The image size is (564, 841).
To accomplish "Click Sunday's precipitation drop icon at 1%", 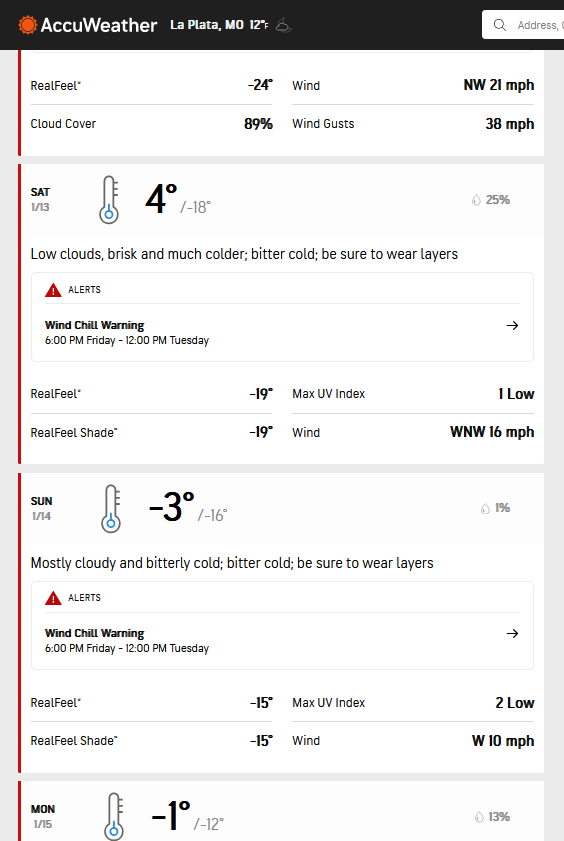I will click(x=485, y=508).
